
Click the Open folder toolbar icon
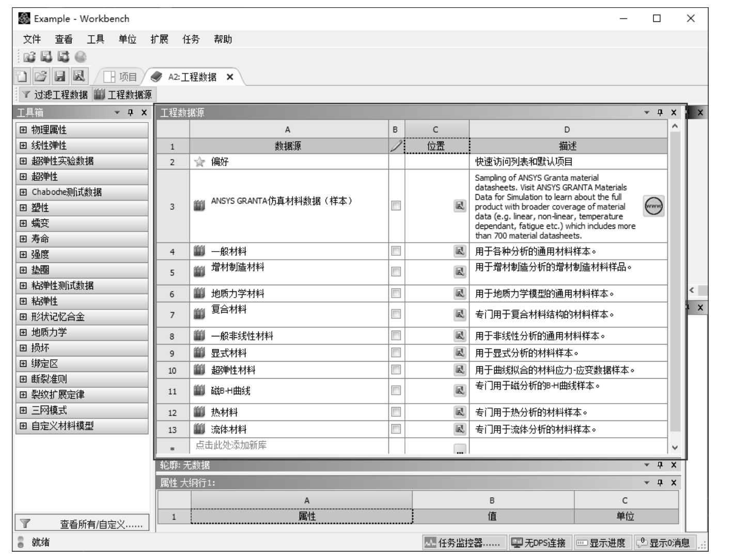(41, 76)
